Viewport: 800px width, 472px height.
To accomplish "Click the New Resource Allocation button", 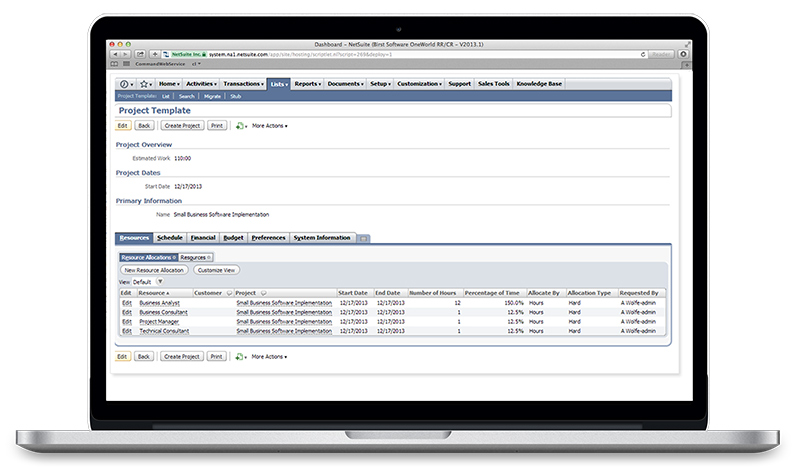I will tap(152, 270).
